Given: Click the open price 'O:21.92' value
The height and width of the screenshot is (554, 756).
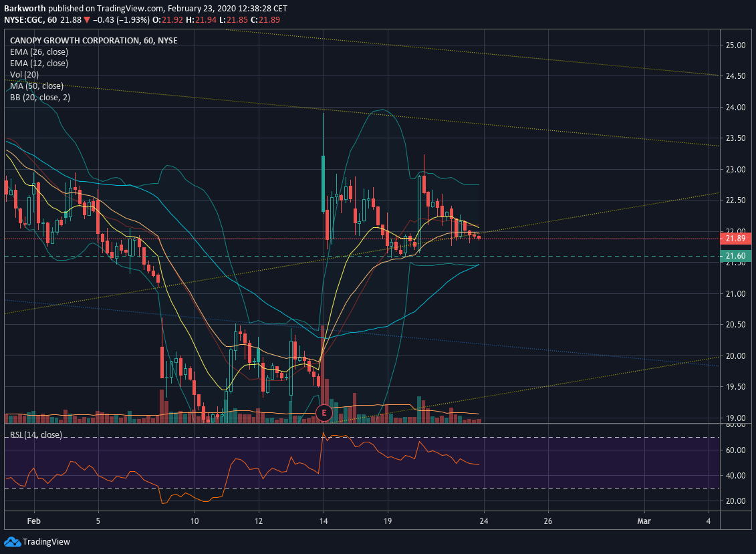Looking at the screenshot, I should (168, 20).
